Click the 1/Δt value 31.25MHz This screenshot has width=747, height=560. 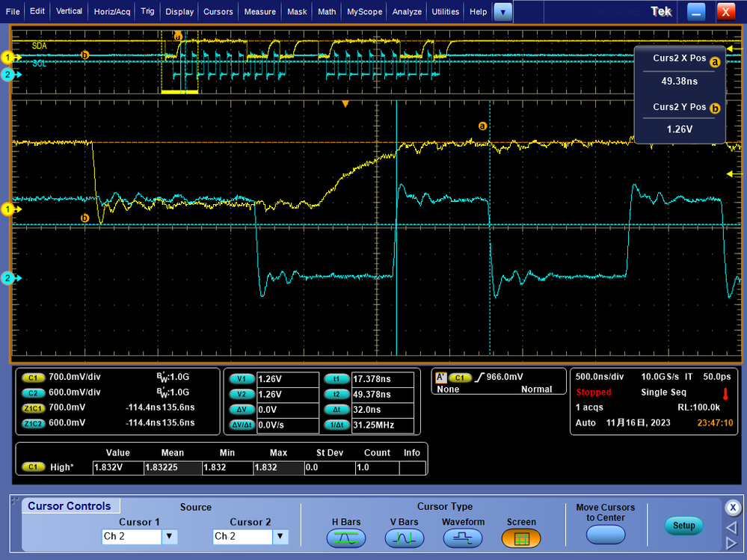383,425
